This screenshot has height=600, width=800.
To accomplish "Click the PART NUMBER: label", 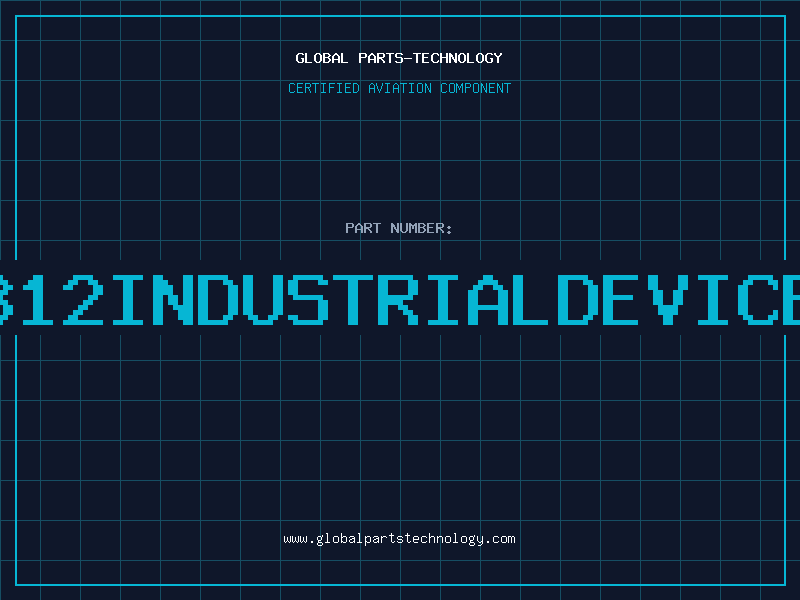I will [x=399, y=228].
